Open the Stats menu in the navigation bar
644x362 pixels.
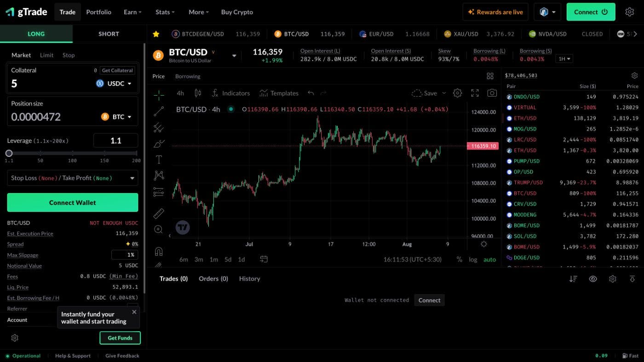[164, 12]
